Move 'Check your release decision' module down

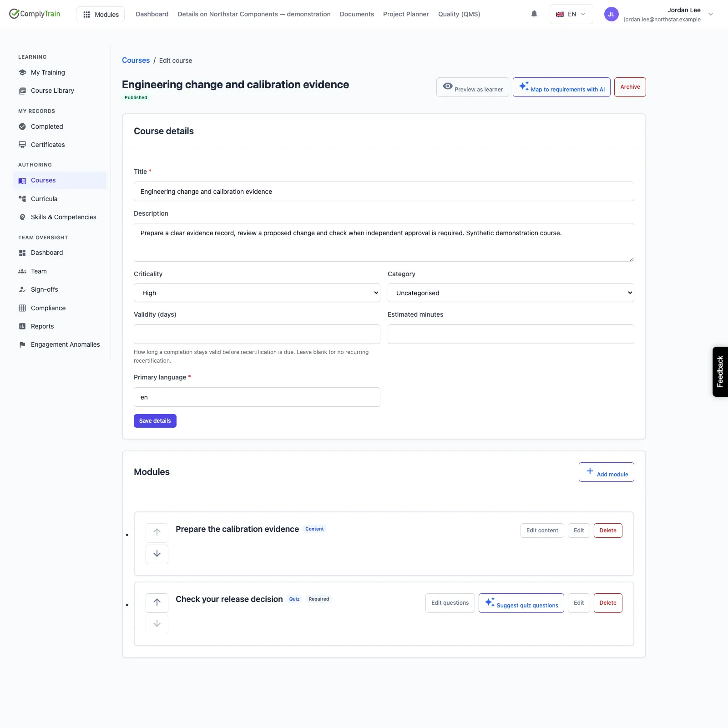(x=157, y=624)
